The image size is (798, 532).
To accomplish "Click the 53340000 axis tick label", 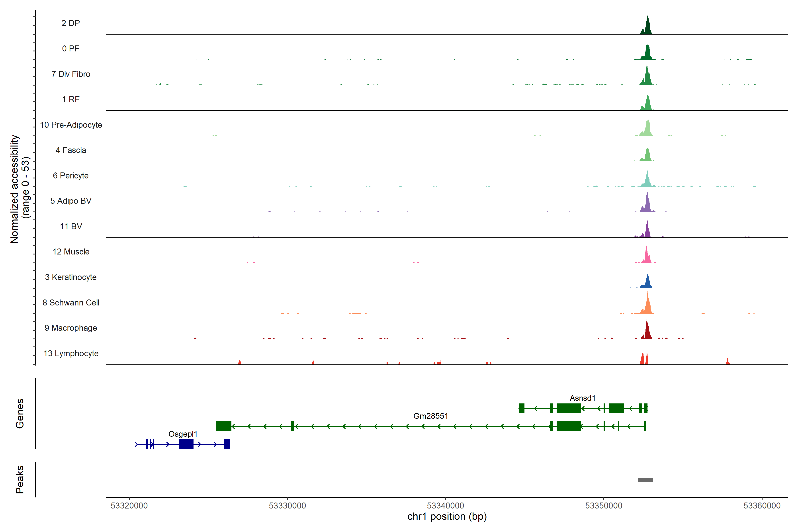I will click(446, 506).
